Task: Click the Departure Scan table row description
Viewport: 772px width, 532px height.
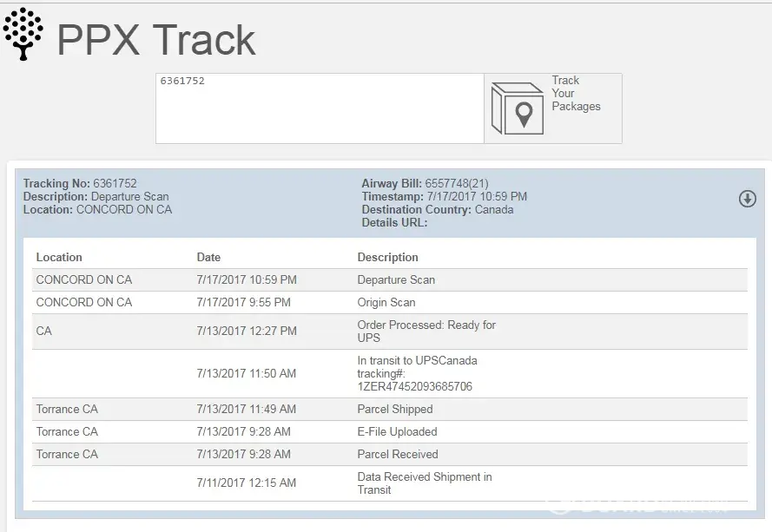Action: (x=396, y=279)
